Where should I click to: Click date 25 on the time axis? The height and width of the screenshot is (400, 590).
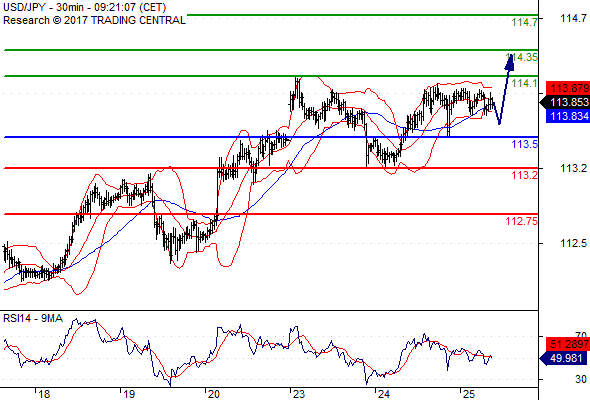click(469, 394)
